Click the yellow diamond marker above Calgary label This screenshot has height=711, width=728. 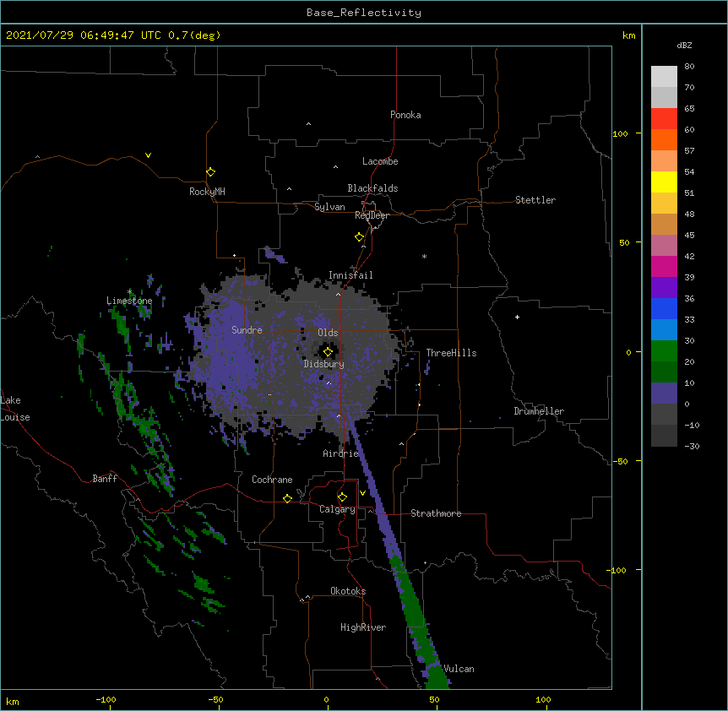pos(342,497)
